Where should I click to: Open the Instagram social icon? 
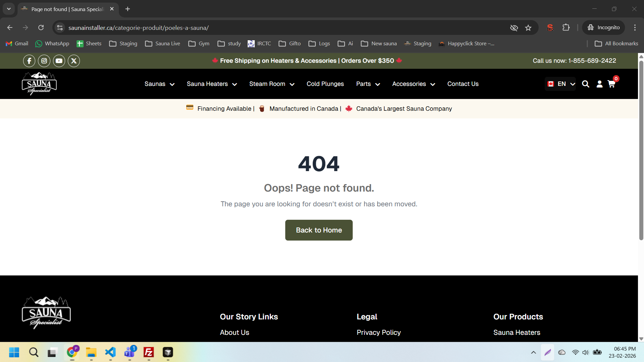pyautogui.click(x=44, y=61)
